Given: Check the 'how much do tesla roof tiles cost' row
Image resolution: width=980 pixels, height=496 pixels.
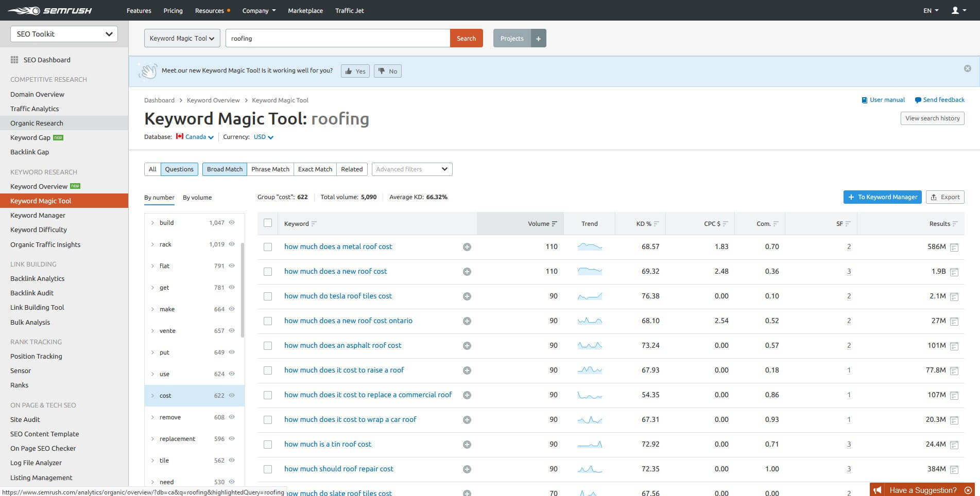Looking at the screenshot, I should pyautogui.click(x=268, y=296).
